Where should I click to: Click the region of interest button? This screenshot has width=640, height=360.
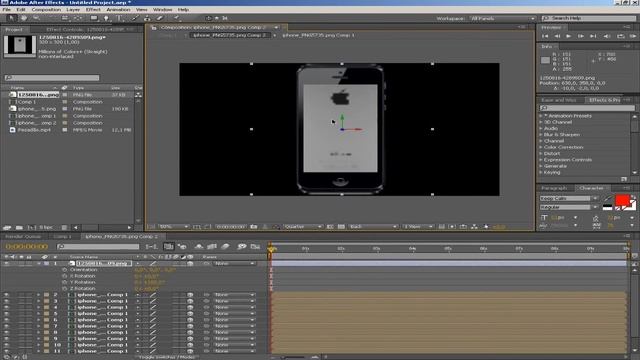pyautogui.click(x=330, y=227)
